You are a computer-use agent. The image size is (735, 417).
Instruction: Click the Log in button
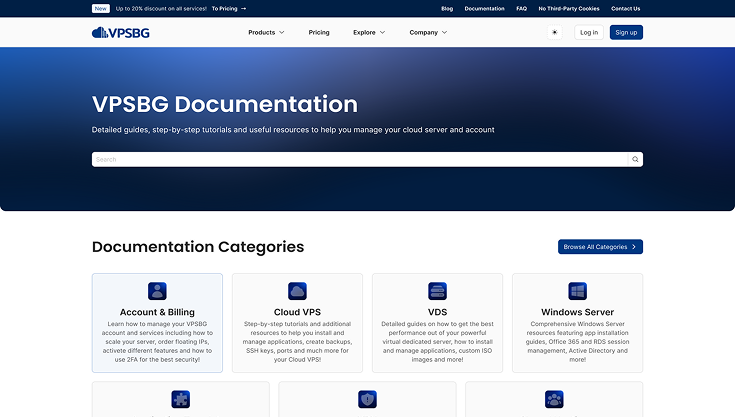[589, 32]
